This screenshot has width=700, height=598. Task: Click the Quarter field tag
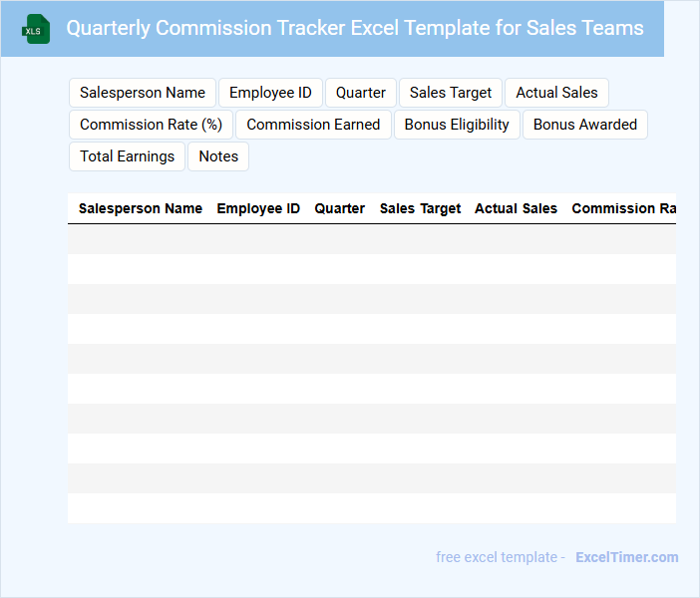point(361,93)
